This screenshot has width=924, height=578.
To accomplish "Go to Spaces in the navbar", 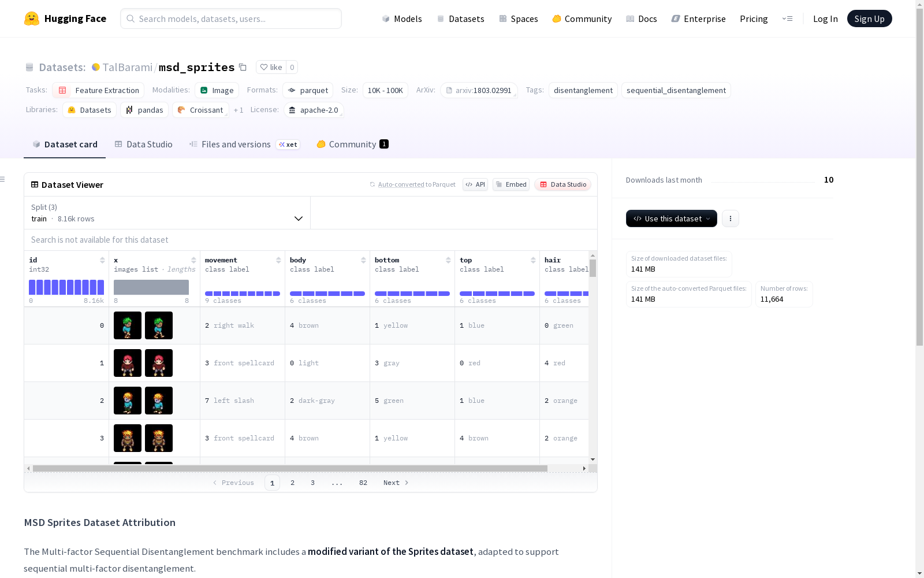I will pos(519,18).
